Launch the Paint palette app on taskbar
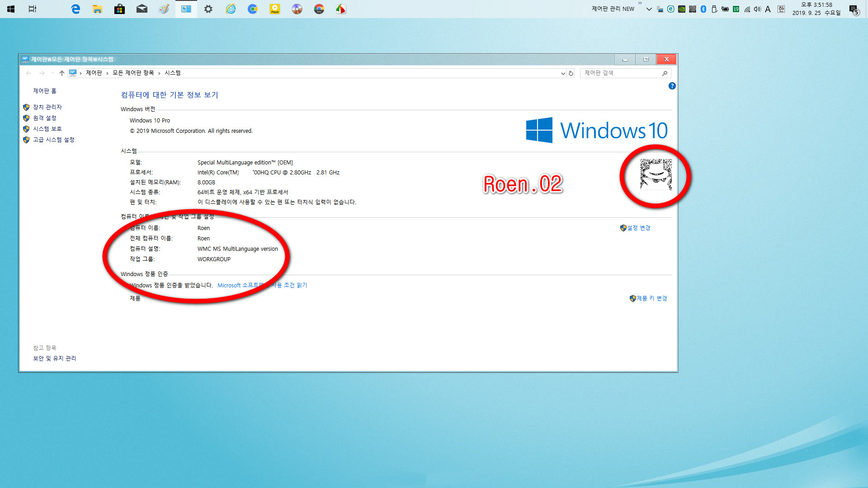The height and width of the screenshot is (488, 868). pyautogui.click(x=164, y=9)
